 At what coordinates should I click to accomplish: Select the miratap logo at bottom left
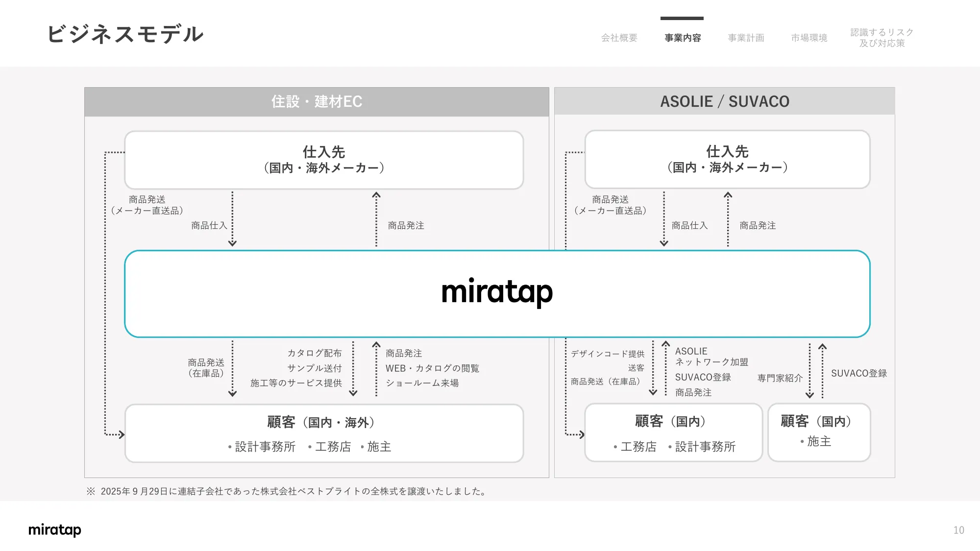point(55,529)
